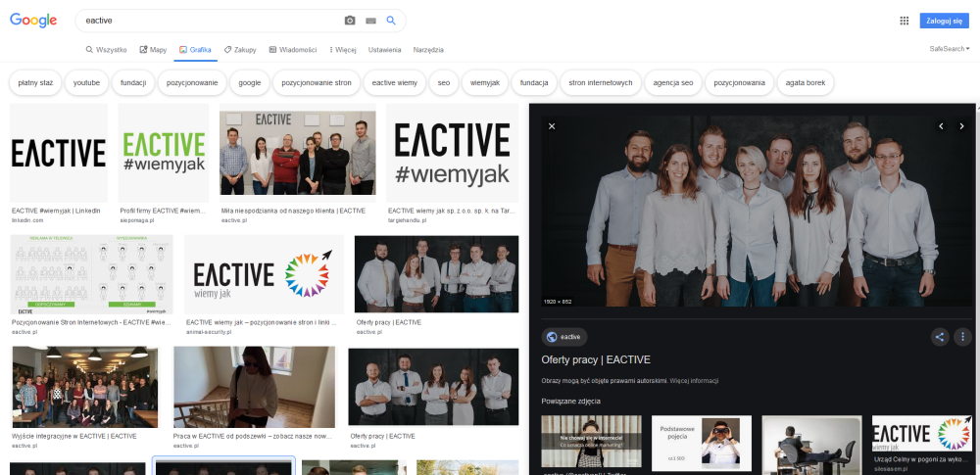The image size is (980, 475).
Task: Switch to the Mapy tab
Action: point(153,50)
